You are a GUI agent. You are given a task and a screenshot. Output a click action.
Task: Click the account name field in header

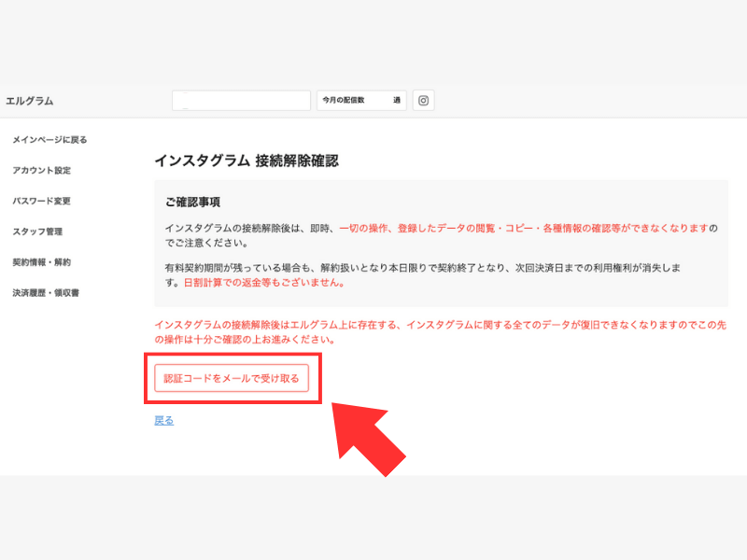(x=241, y=101)
